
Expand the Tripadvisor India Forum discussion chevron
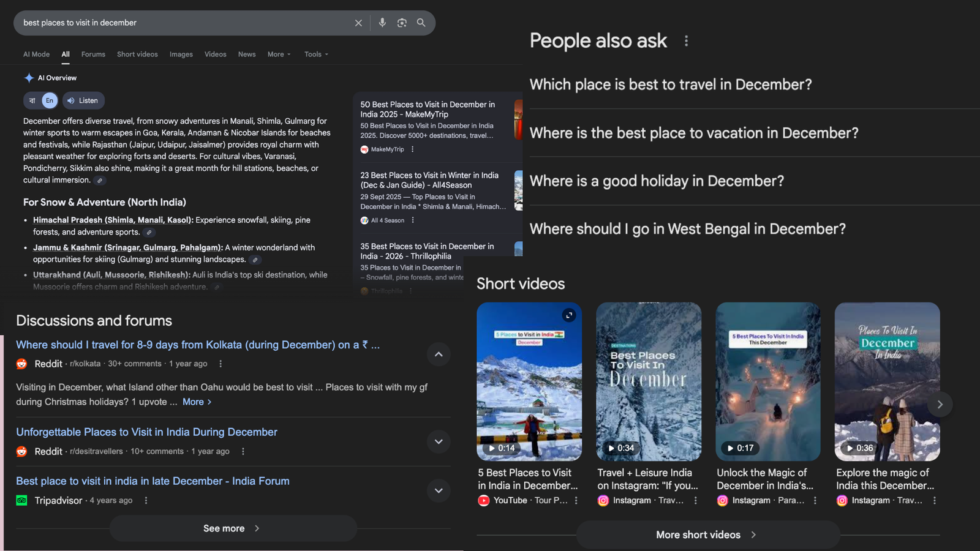coord(439,490)
